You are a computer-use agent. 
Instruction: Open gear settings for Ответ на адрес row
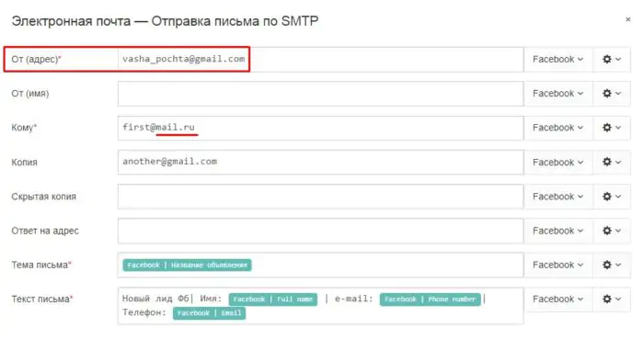(x=612, y=231)
